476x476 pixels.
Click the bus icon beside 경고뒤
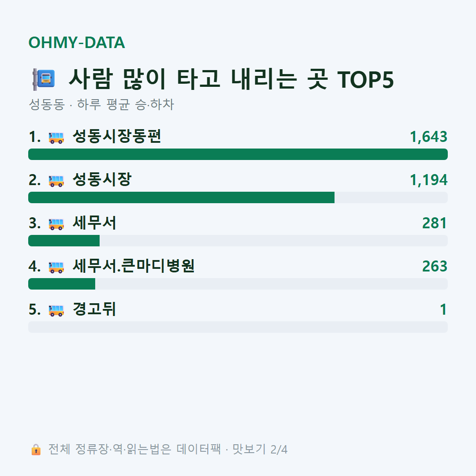click(56, 310)
